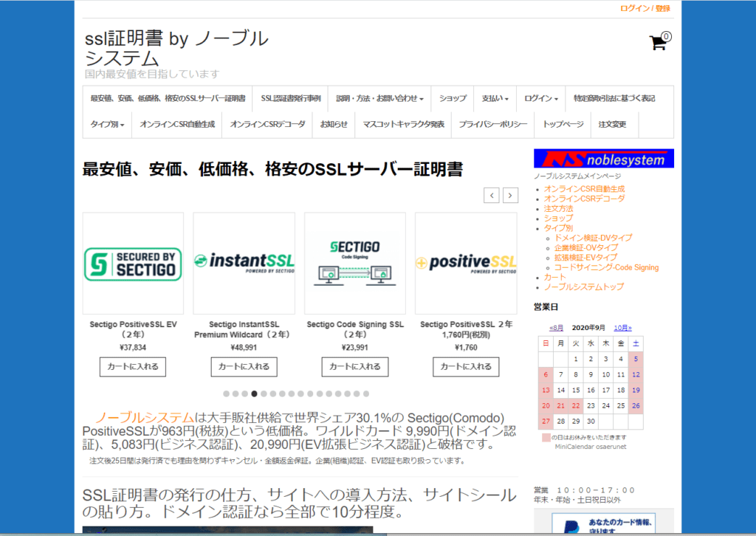This screenshot has width=756, height=536.
Task: Open オンラインCSRデコーダ navigation menu item
Action: 267,124
